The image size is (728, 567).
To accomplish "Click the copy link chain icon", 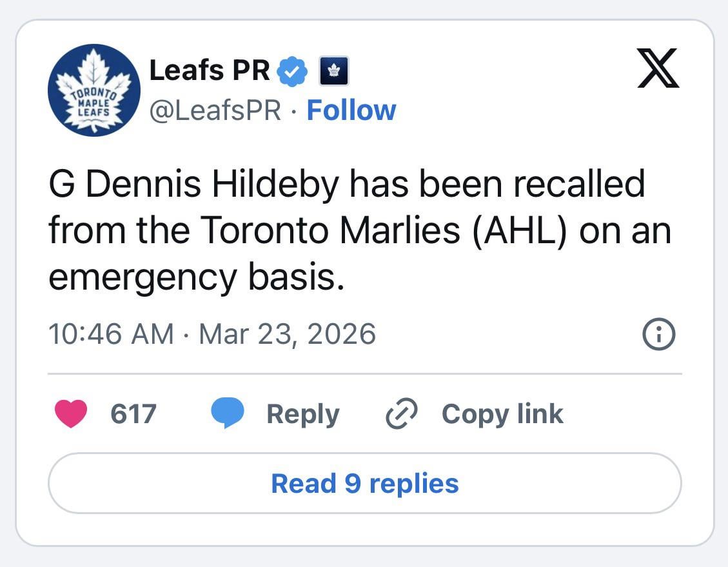I will tap(400, 413).
